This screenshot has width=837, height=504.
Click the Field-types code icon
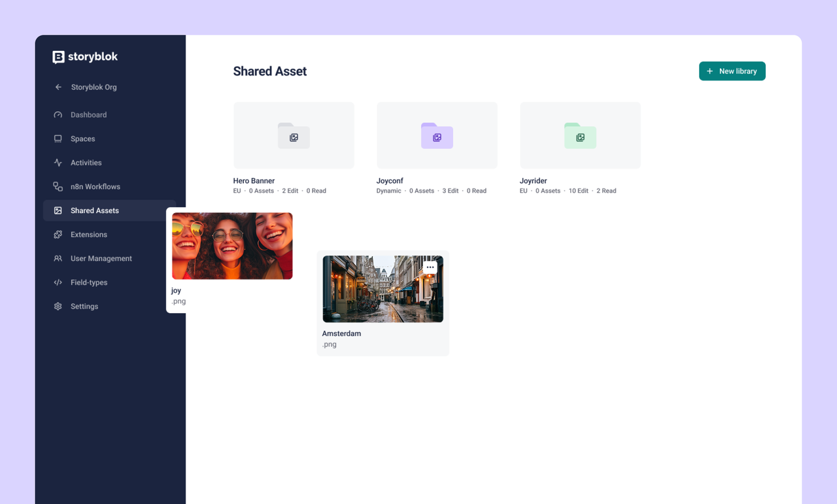tap(58, 282)
